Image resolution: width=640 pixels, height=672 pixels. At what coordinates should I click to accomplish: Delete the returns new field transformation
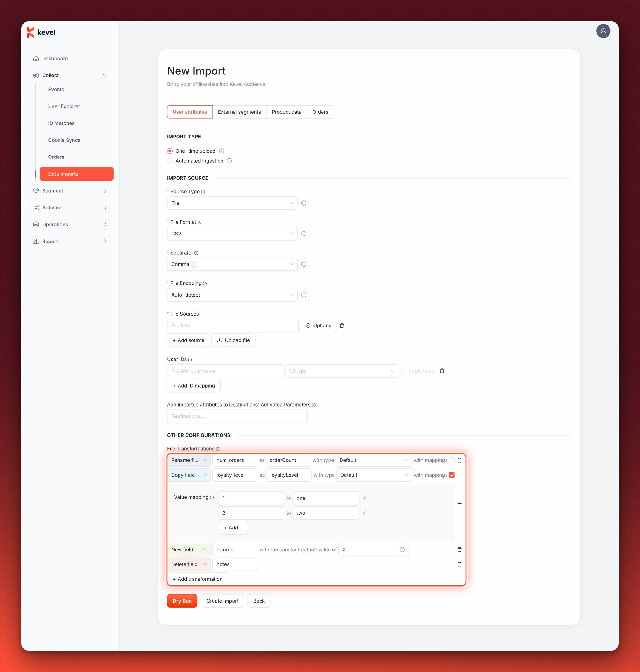tap(459, 549)
